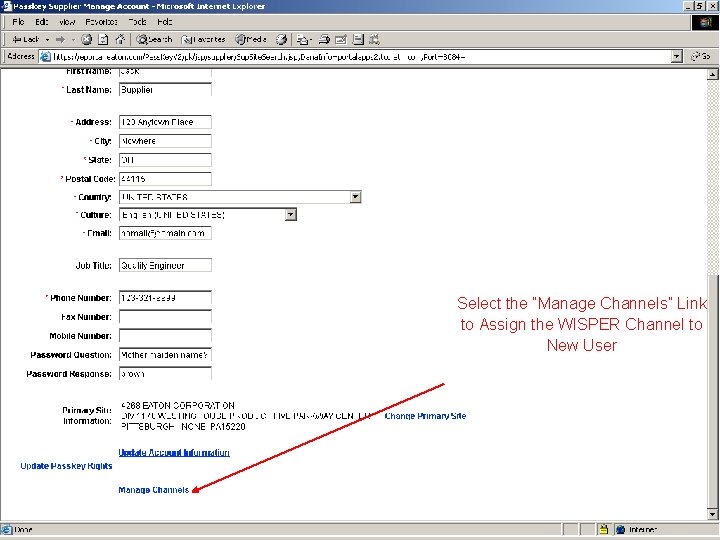Click the 'Done' status bar text
The height and width of the screenshot is (540, 720).
coord(23,529)
